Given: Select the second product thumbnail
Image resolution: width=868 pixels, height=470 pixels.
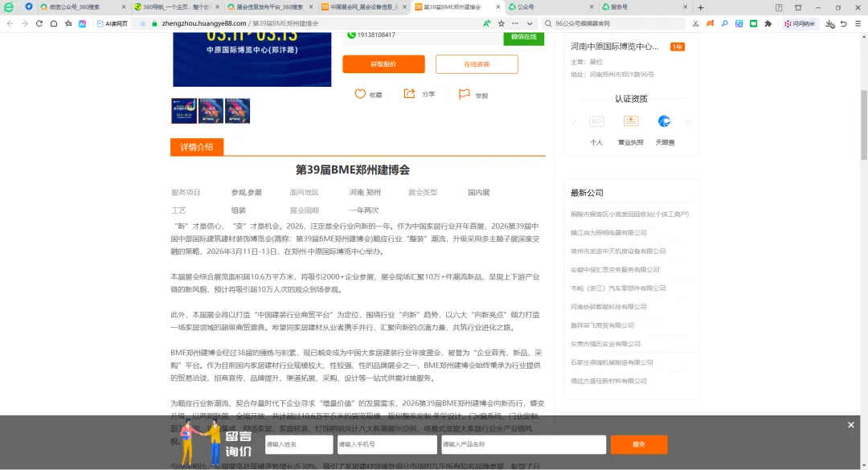Looking at the screenshot, I should (x=211, y=111).
